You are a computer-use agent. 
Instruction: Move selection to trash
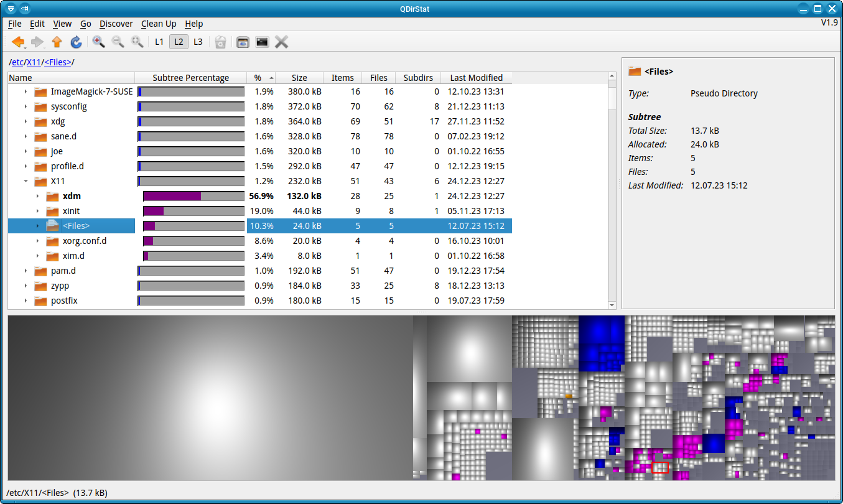coord(220,42)
